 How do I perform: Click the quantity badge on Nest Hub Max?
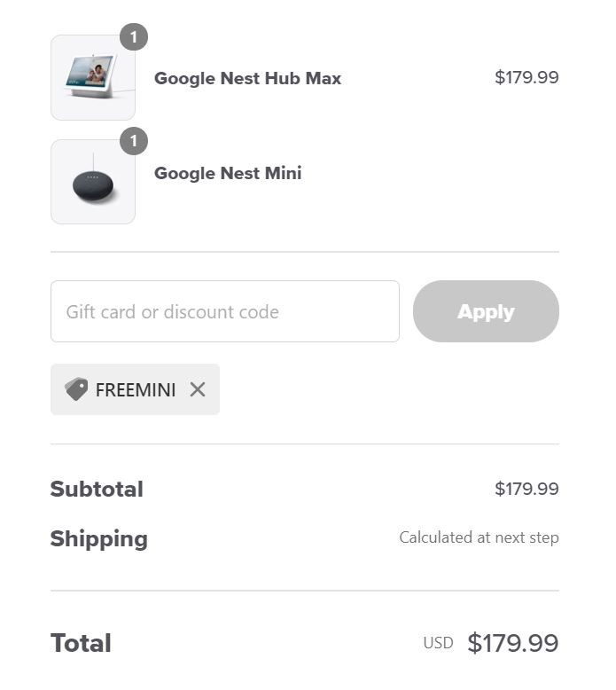(x=134, y=37)
